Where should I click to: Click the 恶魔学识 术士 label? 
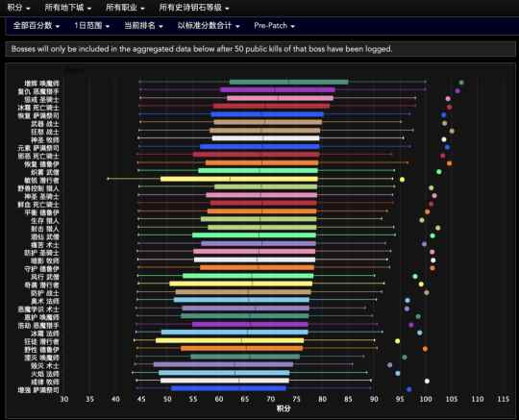[x=38, y=309]
